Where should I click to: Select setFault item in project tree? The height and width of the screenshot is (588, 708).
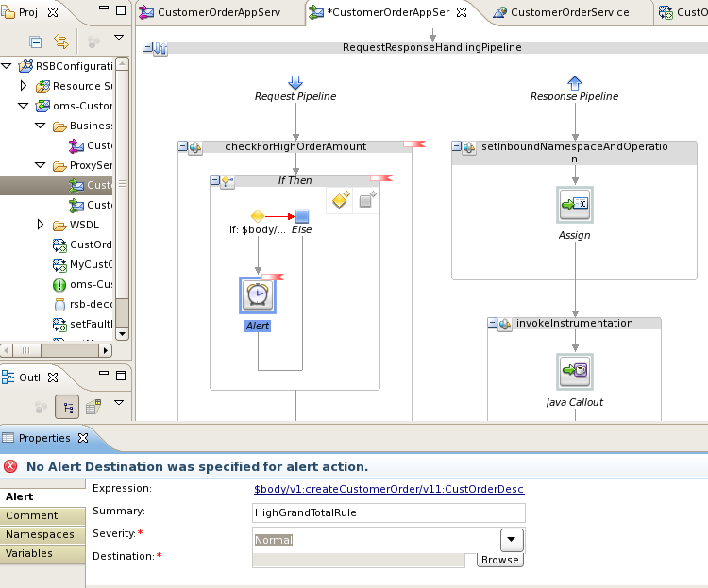click(83, 324)
